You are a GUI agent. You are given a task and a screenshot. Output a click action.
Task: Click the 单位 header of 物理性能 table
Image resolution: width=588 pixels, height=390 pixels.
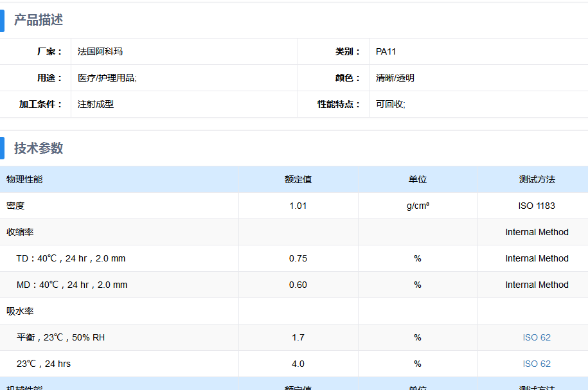click(x=418, y=179)
